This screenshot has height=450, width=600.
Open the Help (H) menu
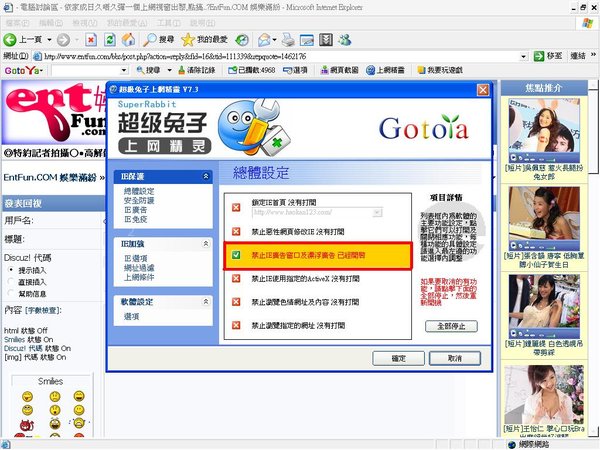203,23
